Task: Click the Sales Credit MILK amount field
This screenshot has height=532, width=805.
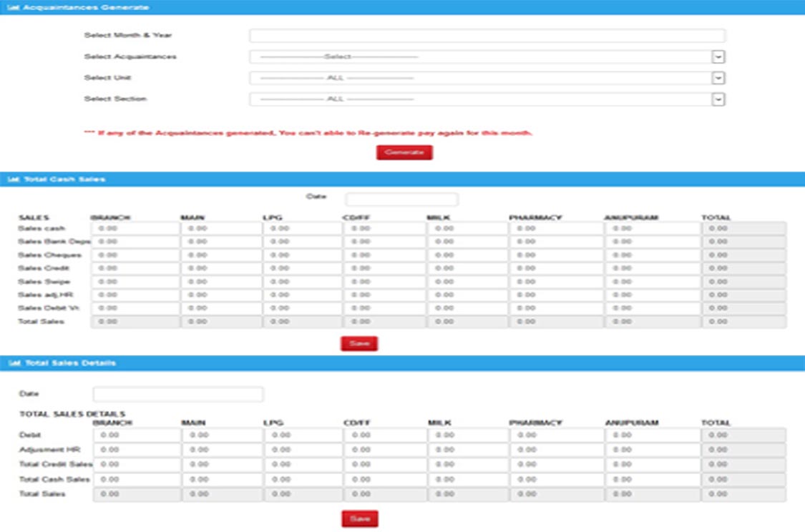Action: 467,268
